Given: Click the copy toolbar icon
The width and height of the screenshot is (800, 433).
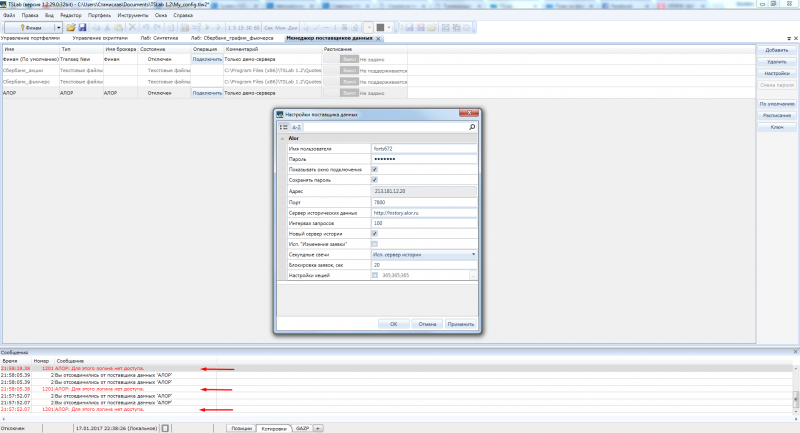Looking at the screenshot, I should coord(96,28).
